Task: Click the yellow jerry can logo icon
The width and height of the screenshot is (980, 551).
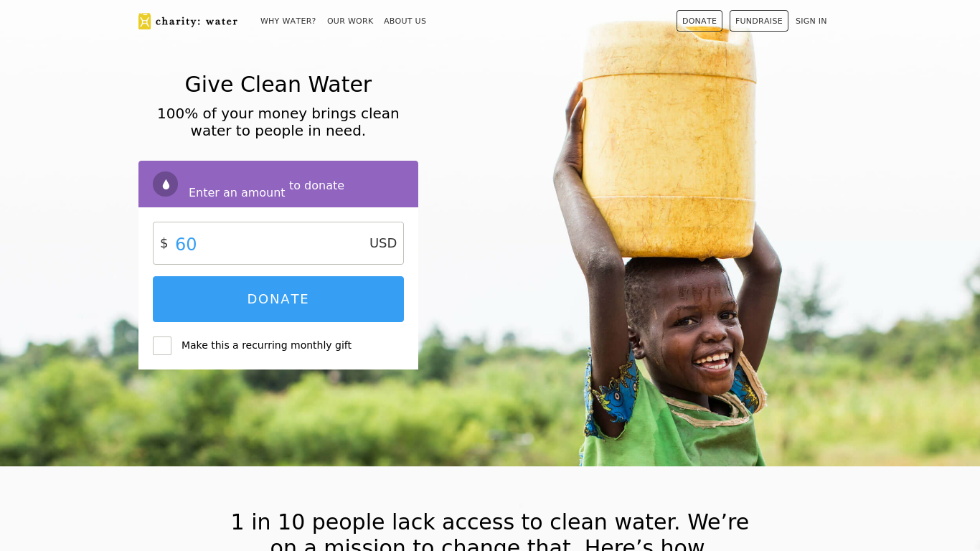Action: point(144,22)
